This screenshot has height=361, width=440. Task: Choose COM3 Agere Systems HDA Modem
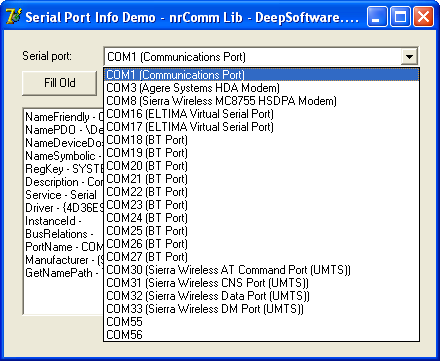[x=262, y=88]
